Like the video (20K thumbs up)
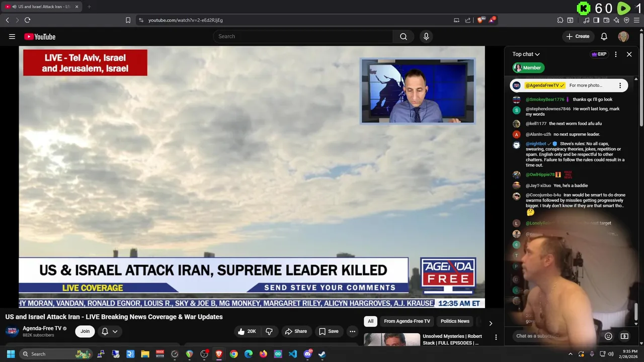This screenshot has height=362, width=644. (247, 331)
